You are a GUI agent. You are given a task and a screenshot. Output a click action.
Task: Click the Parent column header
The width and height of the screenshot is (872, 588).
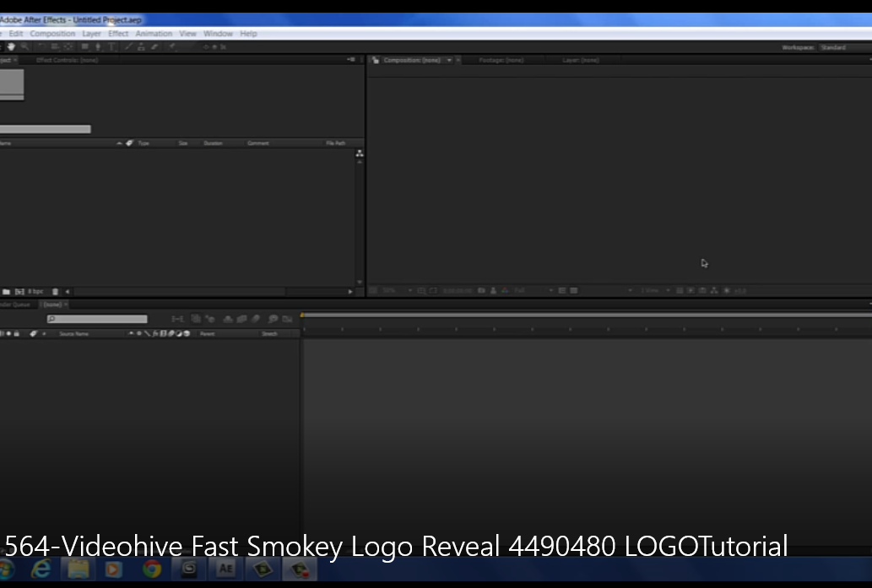[x=208, y=334]
